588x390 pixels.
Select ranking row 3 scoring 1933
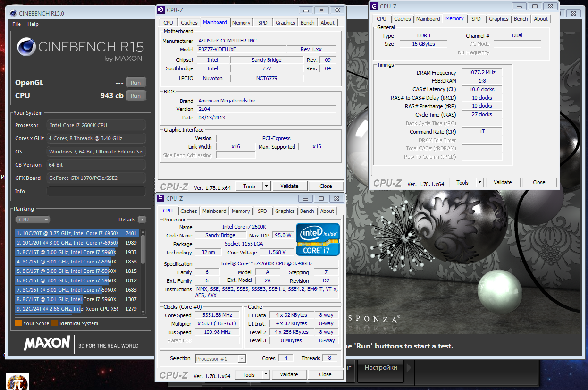pos(77,252)
